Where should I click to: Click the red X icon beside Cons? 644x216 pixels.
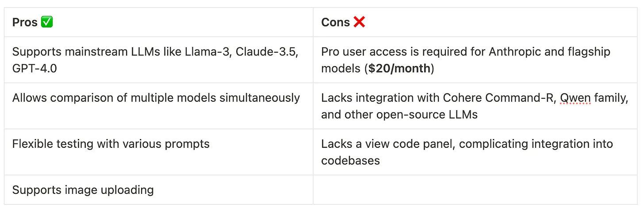(359, 22)
